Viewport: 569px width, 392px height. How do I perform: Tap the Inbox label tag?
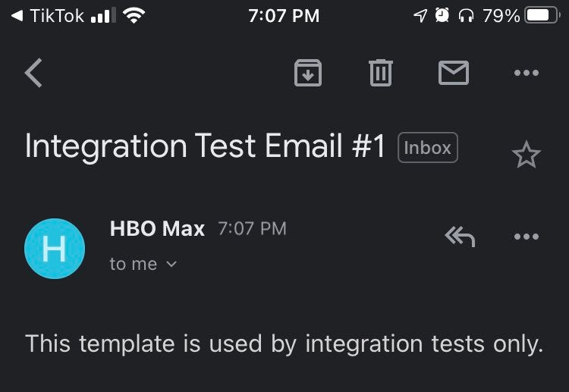tap(428, 148)
